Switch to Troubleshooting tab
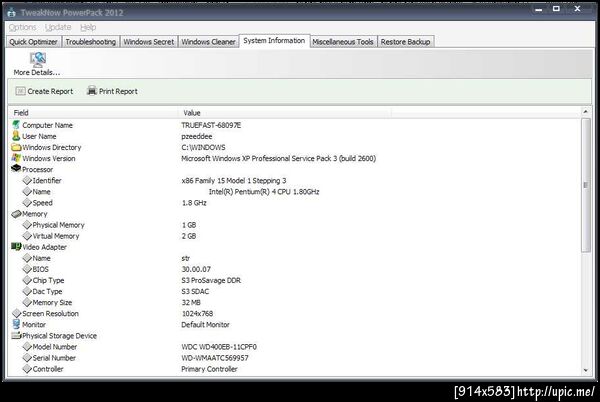Screen dimensions: 600x402 pyautogui.click(x=91, y=42)
